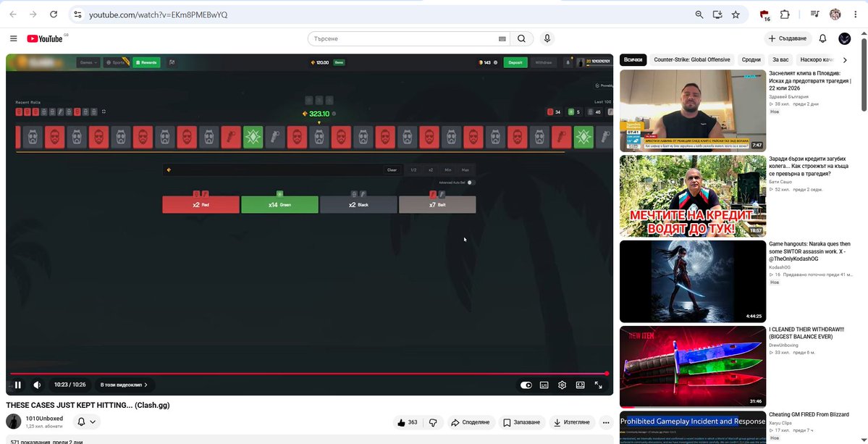
Task: Enter fullscreen mode
Action: [599, 385]
